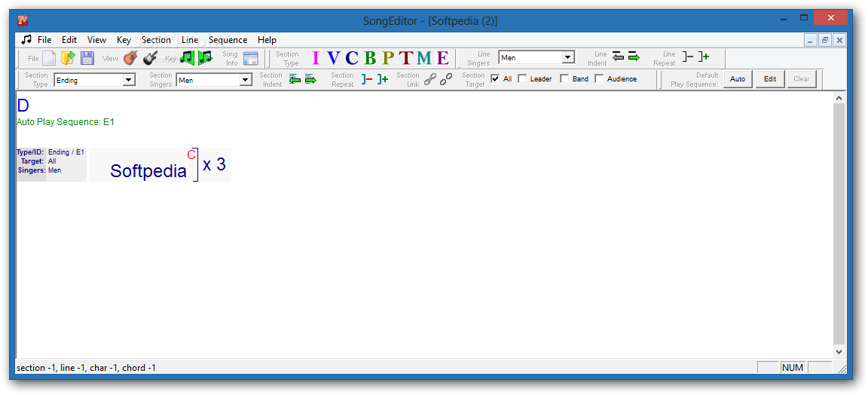This screenshot has width=868, height=395.
Task: Increase section indent
Action: [x=310, y=79]
